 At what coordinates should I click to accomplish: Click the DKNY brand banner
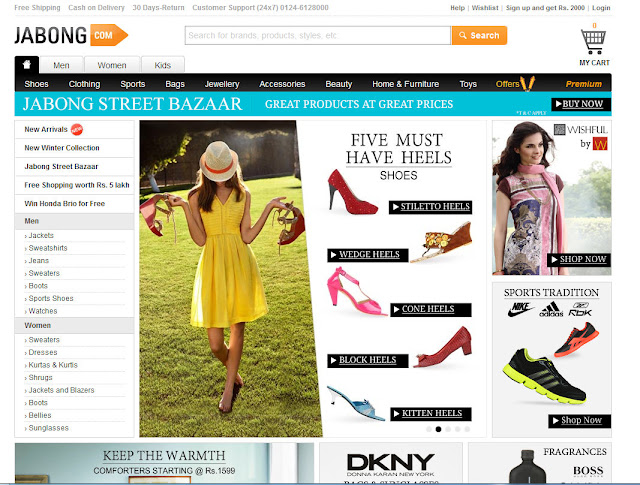[x=391, y=463]
